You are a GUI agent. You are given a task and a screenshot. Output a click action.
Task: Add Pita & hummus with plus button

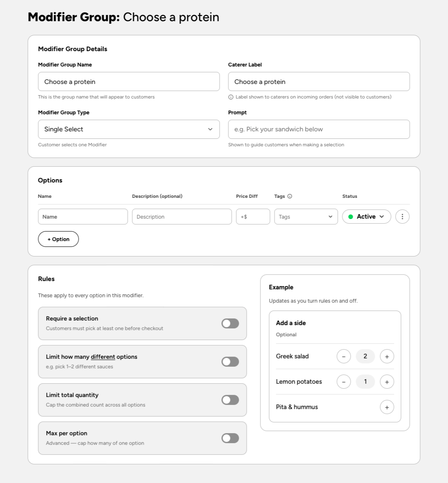(x=387, y=407)
